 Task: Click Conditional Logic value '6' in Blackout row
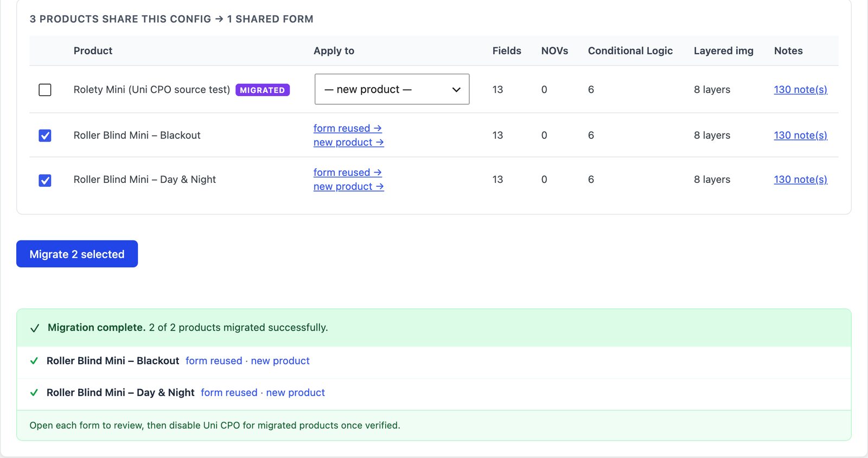click(x=591, y=135)
